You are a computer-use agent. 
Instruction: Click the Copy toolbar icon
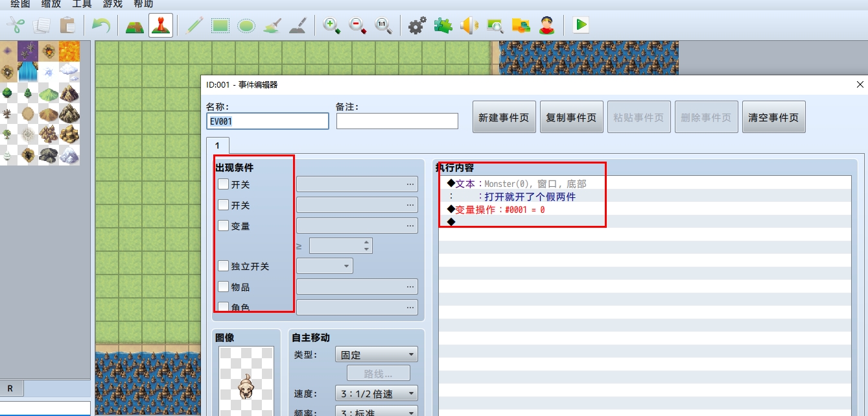(x=41, y=25)
